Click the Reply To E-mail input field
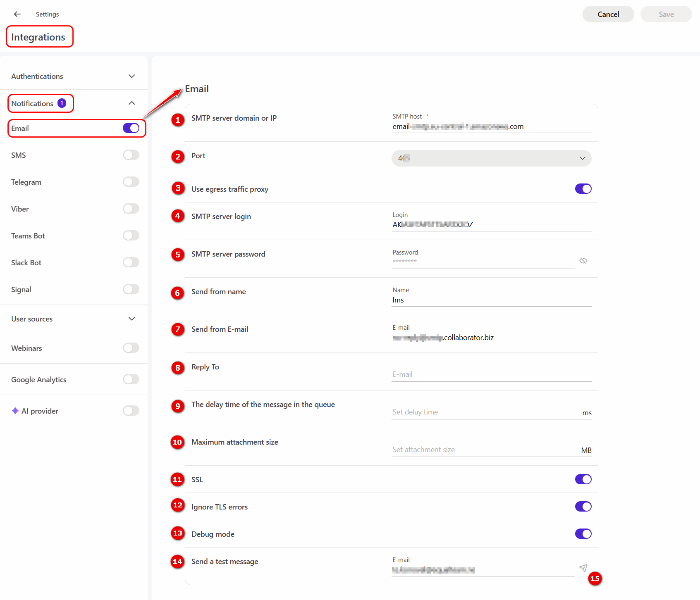Image resolution: width=700 pixels, height=600 pixels. [x=491, y=374]
